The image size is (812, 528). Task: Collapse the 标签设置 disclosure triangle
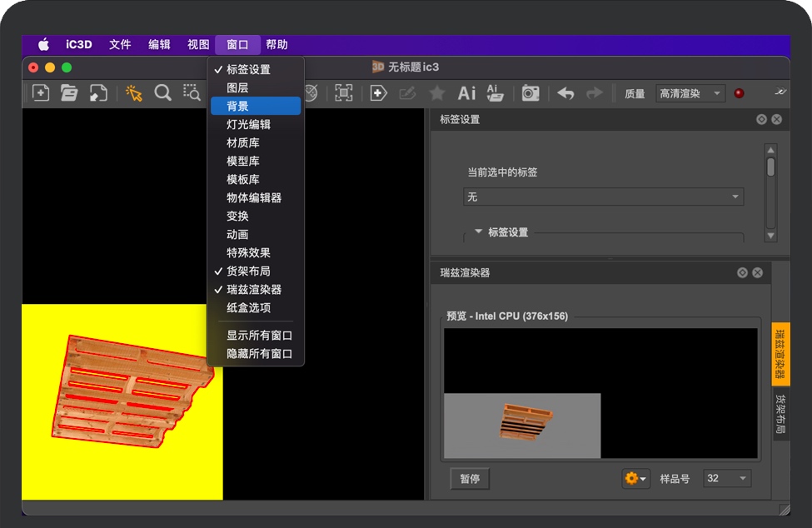click(479, 232)
